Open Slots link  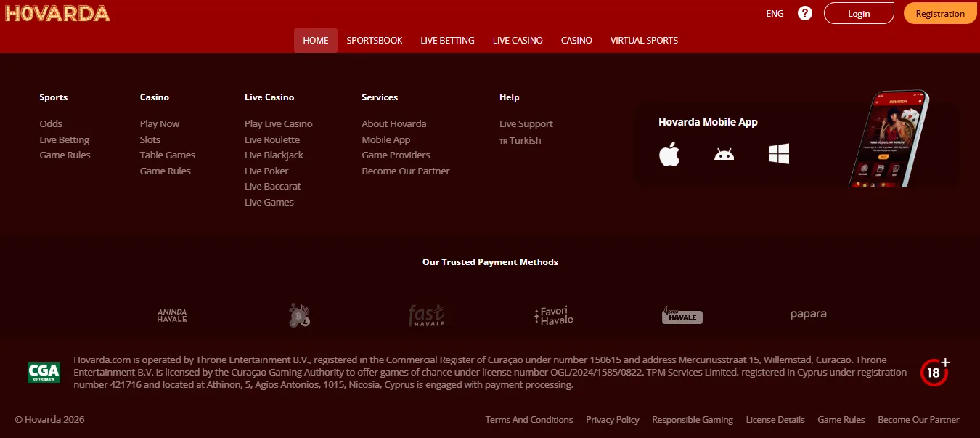tap(150, 139)
